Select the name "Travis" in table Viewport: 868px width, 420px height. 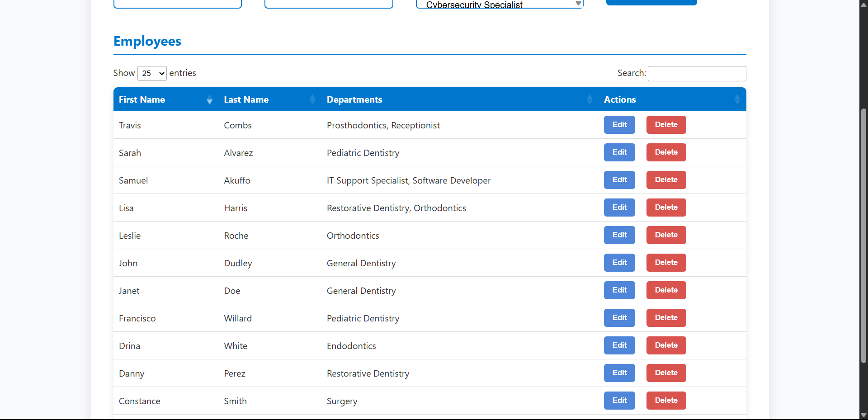tap(130, 125)
